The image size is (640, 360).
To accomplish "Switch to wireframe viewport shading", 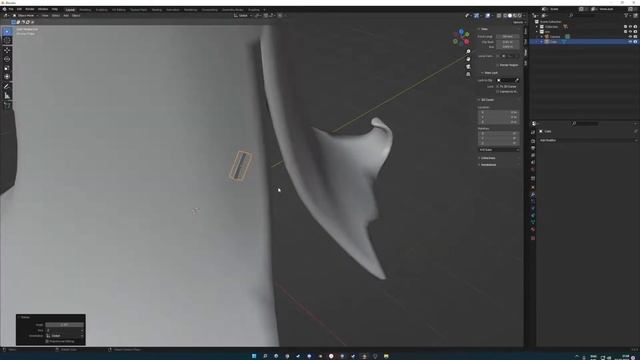I will pyautogui.click(x=505, y=16).
